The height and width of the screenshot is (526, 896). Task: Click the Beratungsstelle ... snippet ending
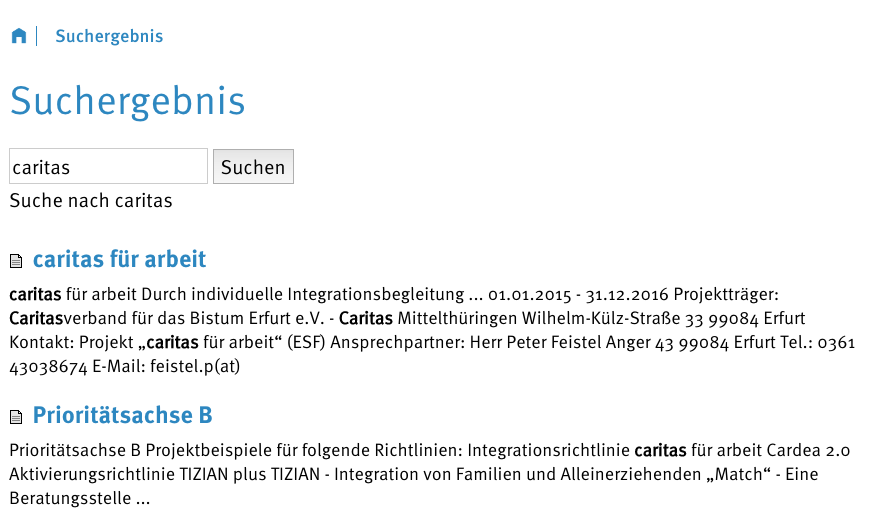tap(80, 499)
